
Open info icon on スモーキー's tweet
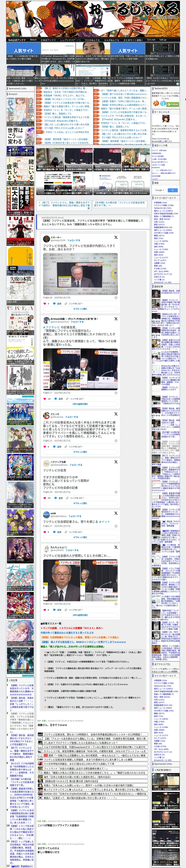pyautogui.click(x=116, y=298)
